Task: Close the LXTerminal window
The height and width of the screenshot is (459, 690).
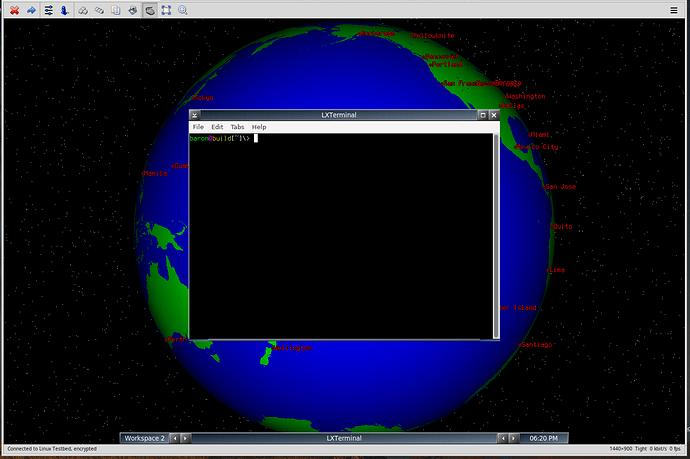Action: (494, 115)
